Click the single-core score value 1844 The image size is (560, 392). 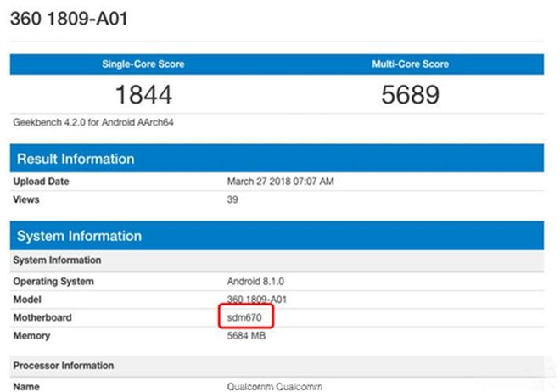[x=143, y=94]
